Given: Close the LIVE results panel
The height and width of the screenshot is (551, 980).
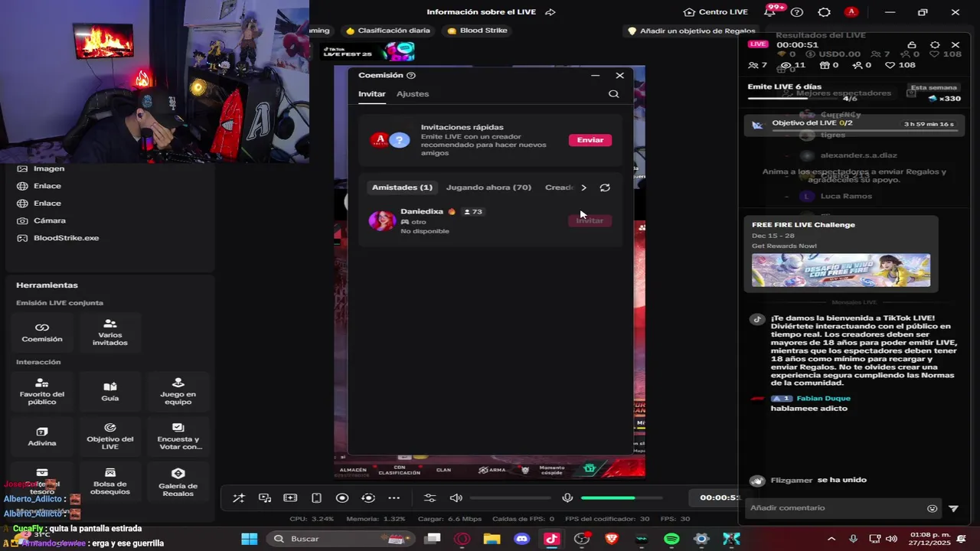Looking at the screenshot, I should 955,45.
